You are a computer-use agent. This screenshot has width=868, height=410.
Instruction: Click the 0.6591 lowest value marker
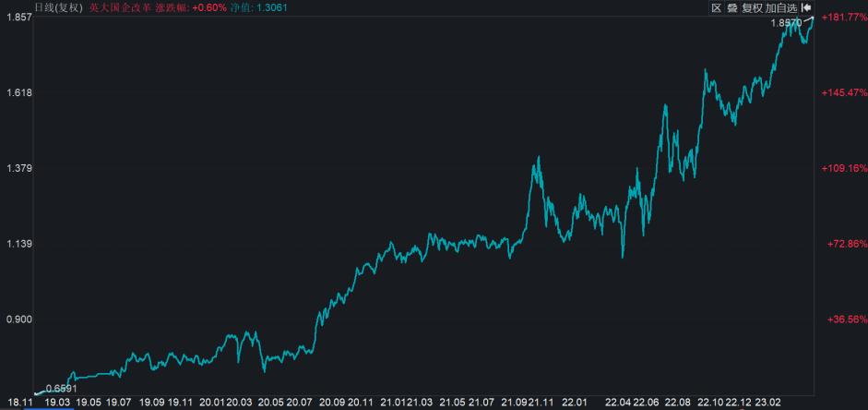[62, 389]
